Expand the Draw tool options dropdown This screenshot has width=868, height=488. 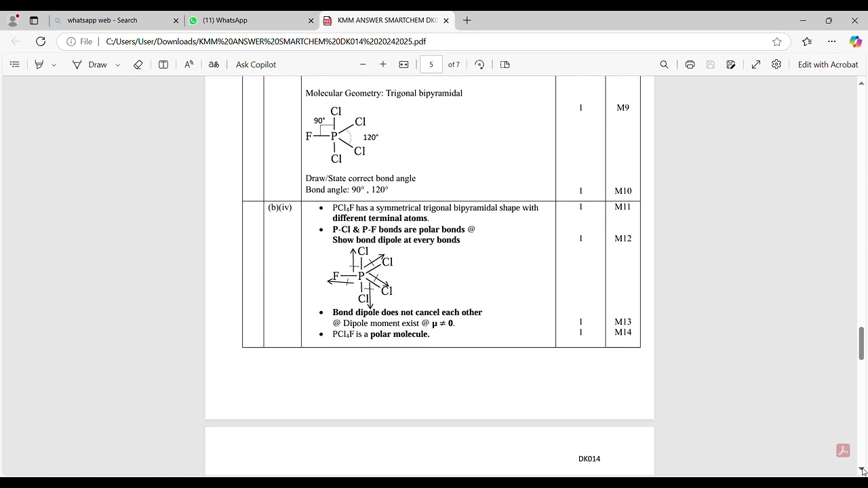117,64
